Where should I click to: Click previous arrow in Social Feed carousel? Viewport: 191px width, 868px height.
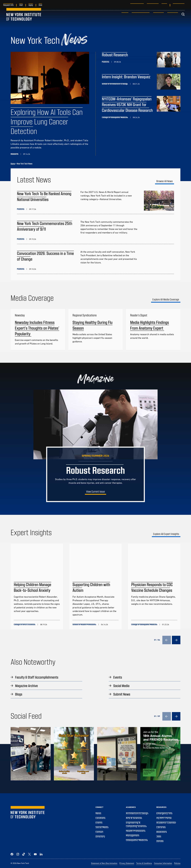pos(166,716)
